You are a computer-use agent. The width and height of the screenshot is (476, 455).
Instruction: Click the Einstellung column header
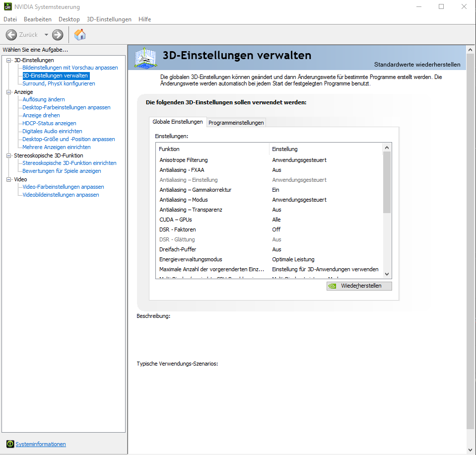[326, 149]
